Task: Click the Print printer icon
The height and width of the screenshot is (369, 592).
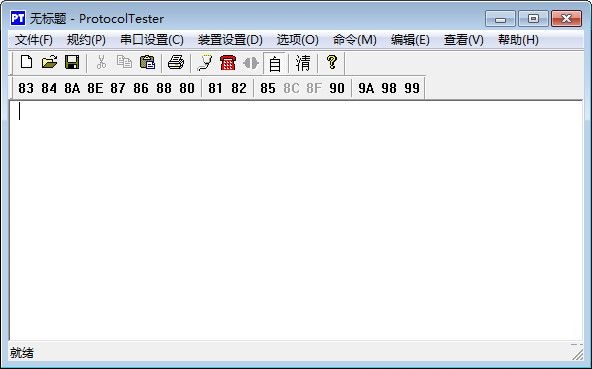Action: coord(176,62)
